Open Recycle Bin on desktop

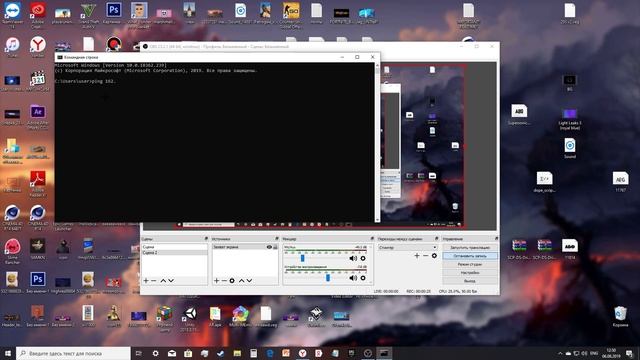620,317
